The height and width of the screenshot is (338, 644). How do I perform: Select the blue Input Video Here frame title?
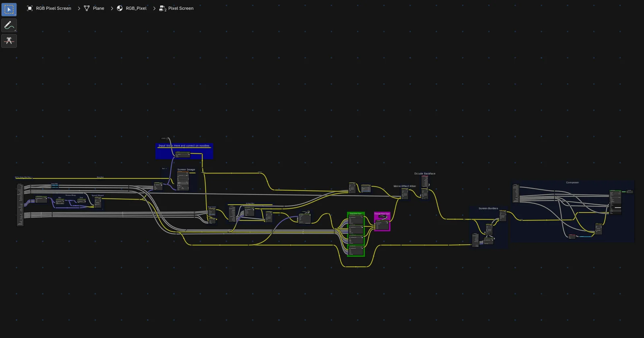[x=184, y=146]
